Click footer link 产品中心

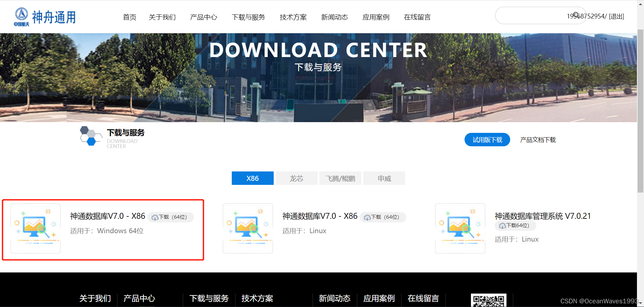click(139, 298)
